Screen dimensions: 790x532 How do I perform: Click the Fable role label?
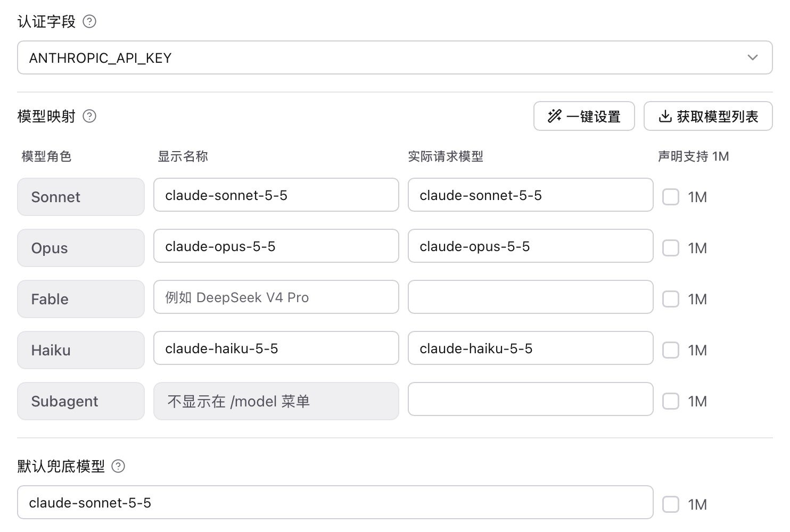click(81, 299)
